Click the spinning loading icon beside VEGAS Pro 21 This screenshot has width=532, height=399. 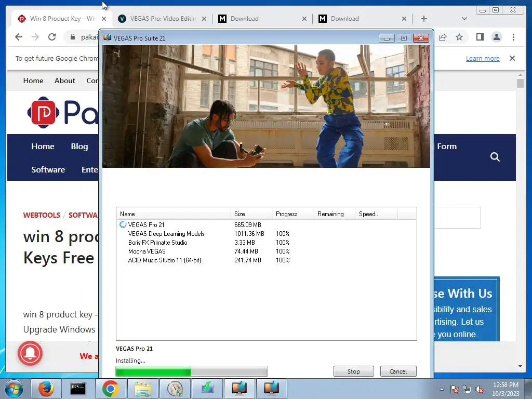tap(123, 224)
